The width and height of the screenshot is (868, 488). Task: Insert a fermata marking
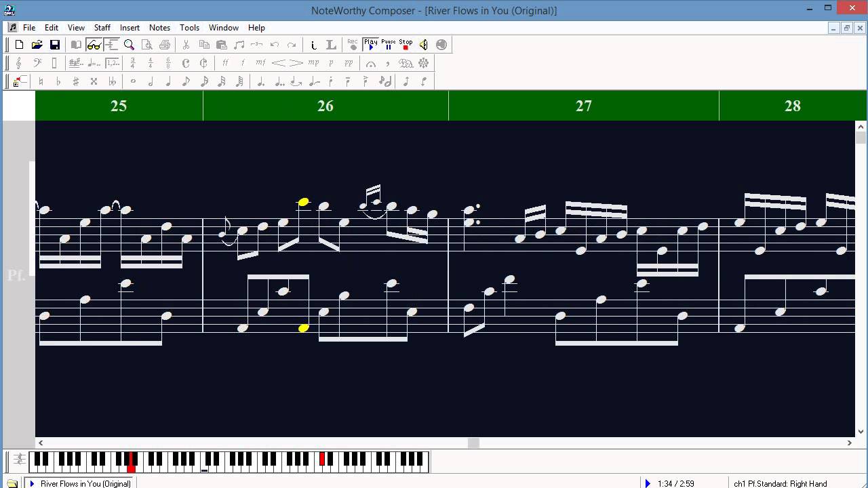tap(370, 63)
